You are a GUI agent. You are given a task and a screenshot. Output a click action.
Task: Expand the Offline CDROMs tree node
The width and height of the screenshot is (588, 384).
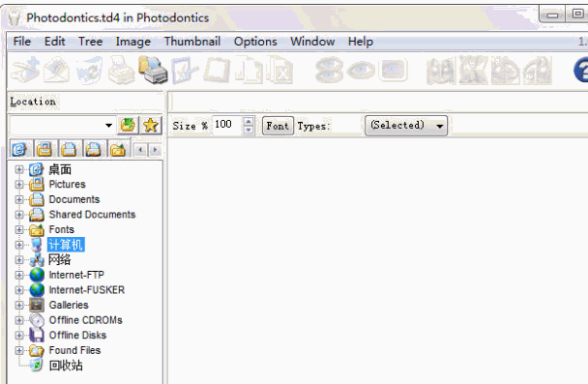[x=19, y=320]
